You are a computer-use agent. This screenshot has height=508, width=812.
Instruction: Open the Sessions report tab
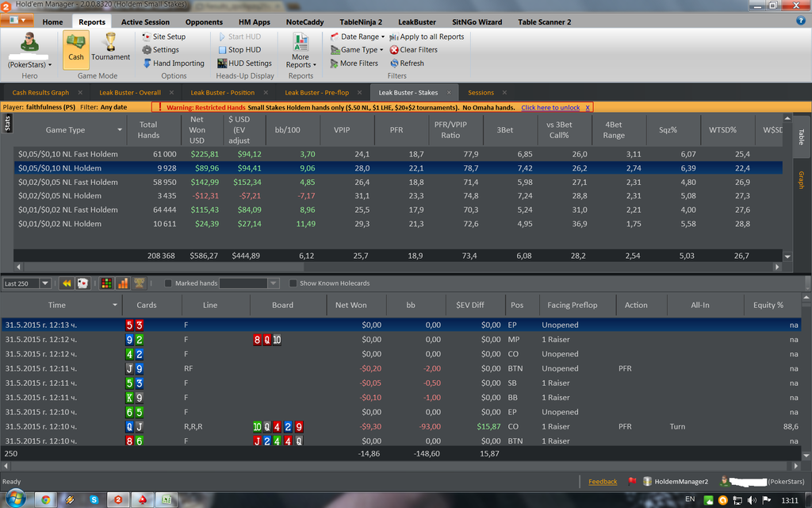coord(481,92)
